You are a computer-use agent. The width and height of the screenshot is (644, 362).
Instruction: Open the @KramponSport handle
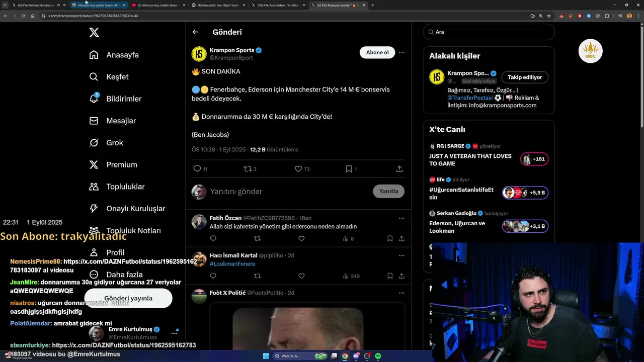pyautogui.click(x=231, y=58)
